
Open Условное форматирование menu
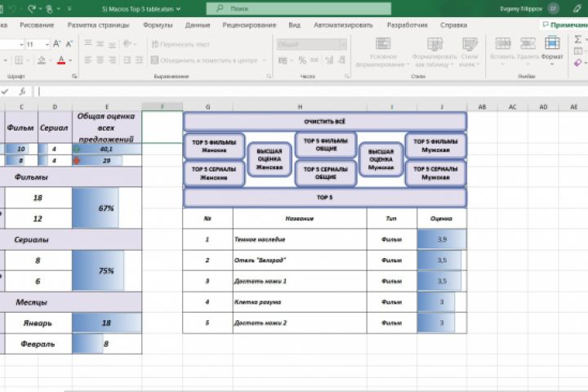pyautogui.click(x=383, y=52)
